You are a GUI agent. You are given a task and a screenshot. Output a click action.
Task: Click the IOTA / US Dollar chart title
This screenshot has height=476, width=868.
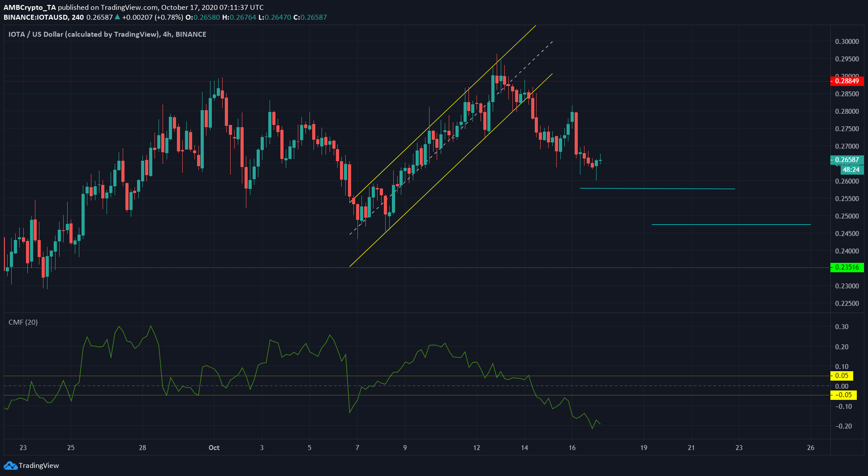pyautogui.click(x=107, y=34)
